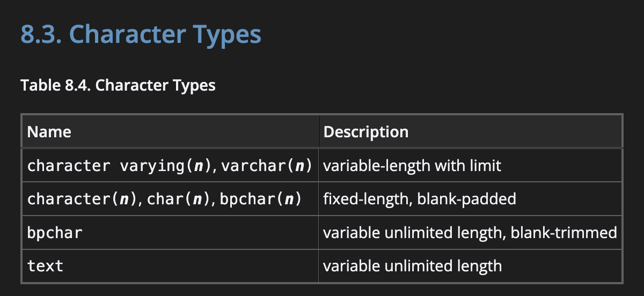644x296 pixels.
Task: Click the "fixed-length, blank-padded" description
Action: tap(419, 199)
